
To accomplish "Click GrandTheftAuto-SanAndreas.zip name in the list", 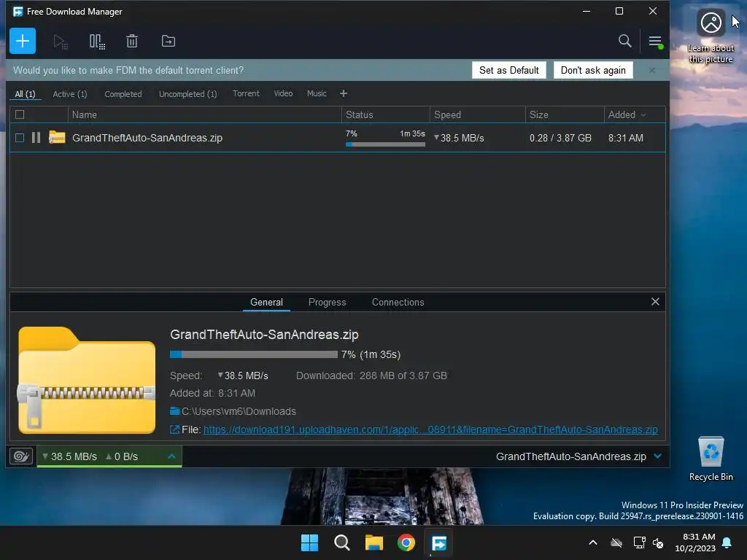I will [x=147, y=138].
